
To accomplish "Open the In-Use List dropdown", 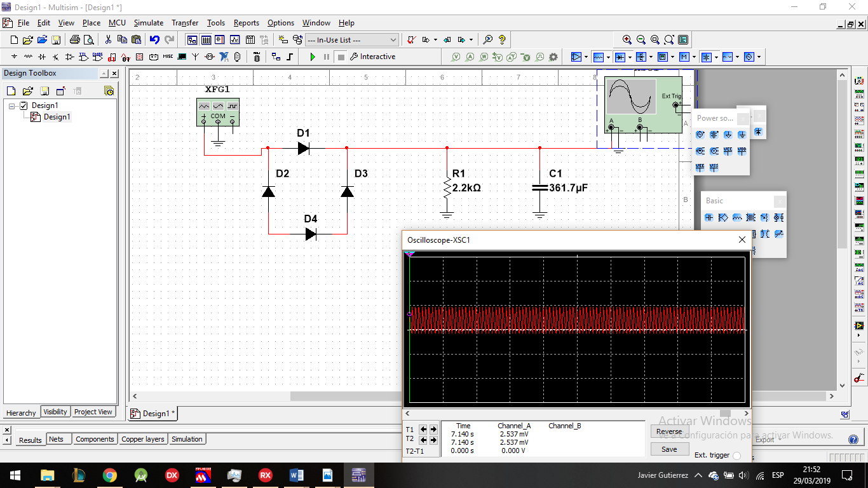I will coord(352,39).
